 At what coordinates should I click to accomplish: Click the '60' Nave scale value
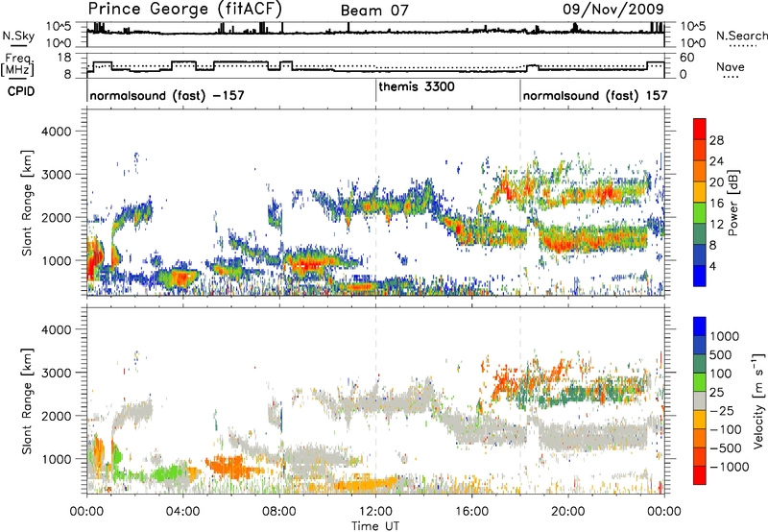687,58
